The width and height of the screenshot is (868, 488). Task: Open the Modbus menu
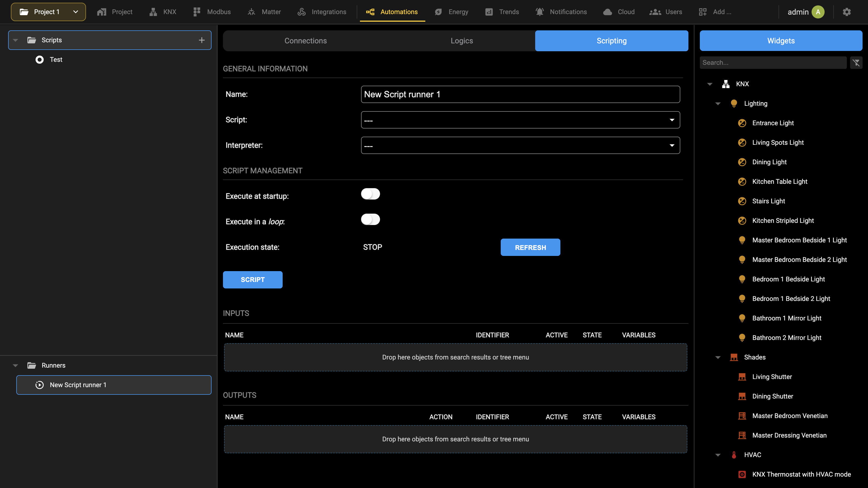pyautogui.click(x=212, y=12)
